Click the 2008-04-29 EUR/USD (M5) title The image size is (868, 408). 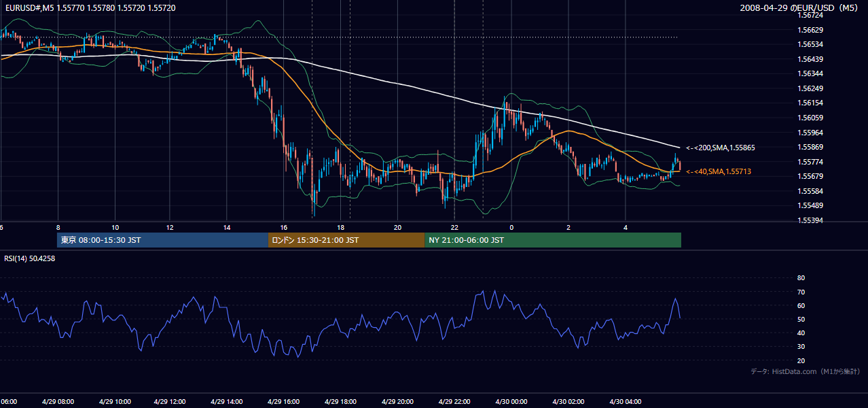coord(800,7)
